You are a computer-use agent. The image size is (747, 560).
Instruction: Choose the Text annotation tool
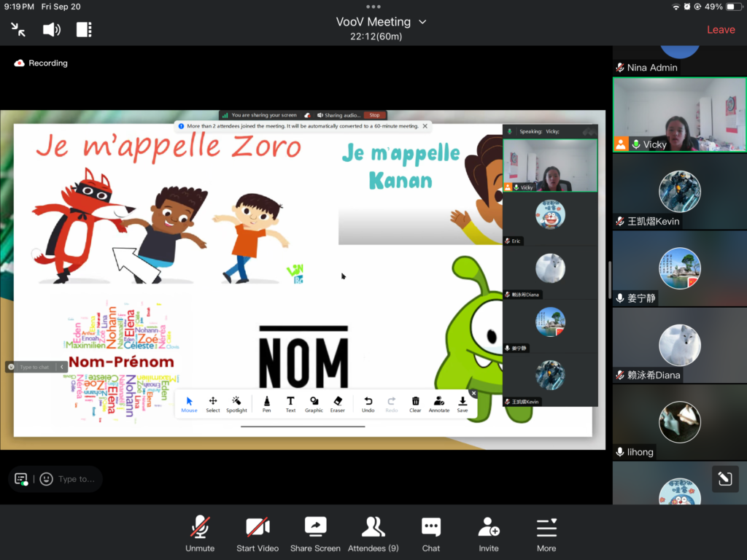290,404
